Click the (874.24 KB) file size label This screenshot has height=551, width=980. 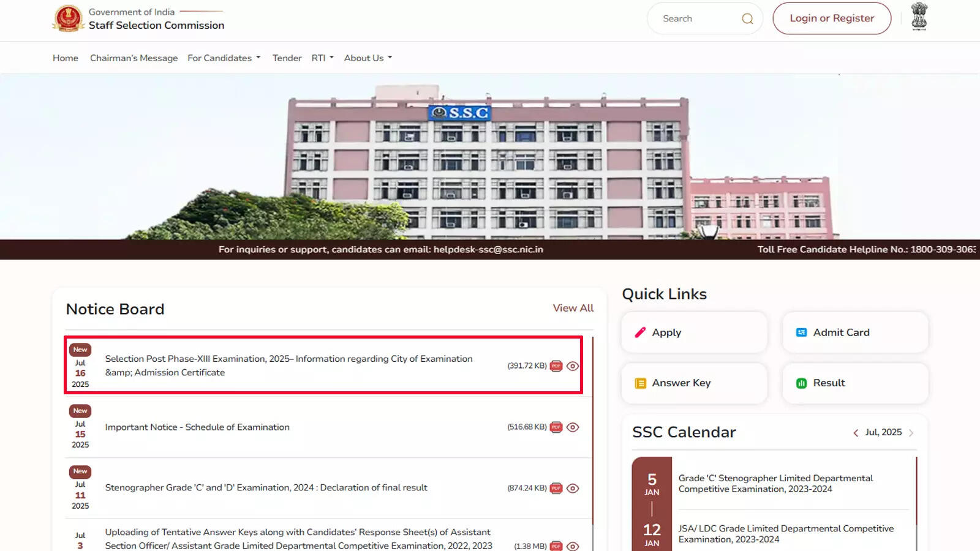[527, 488]
